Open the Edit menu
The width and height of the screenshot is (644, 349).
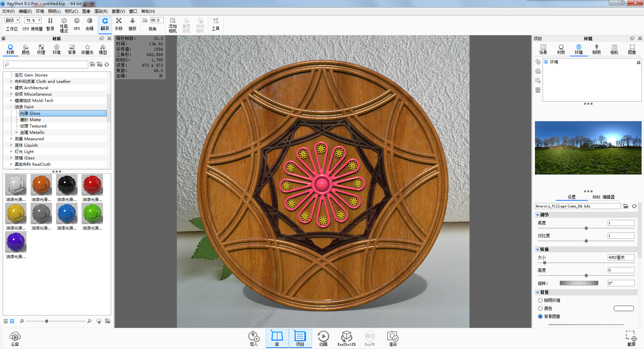click(25, 11)
